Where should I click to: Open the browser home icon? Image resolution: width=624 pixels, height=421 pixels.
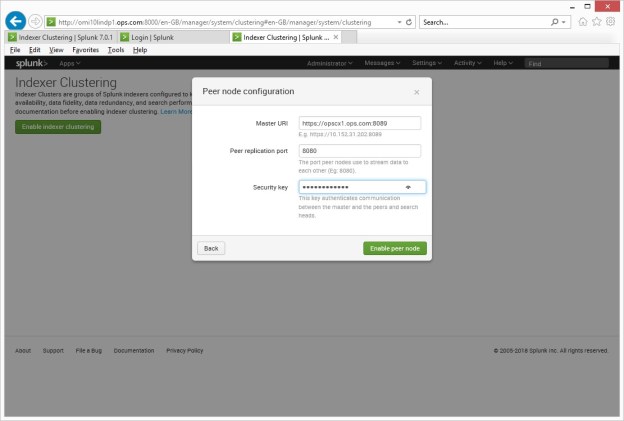[583, 21]
